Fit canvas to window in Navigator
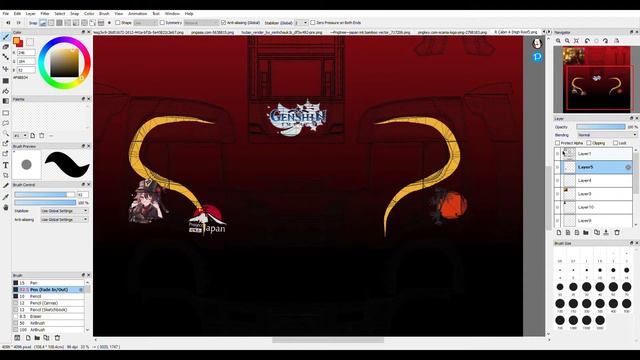The width and height of the screenshot is (640, 360). click(x=576, y=41)
